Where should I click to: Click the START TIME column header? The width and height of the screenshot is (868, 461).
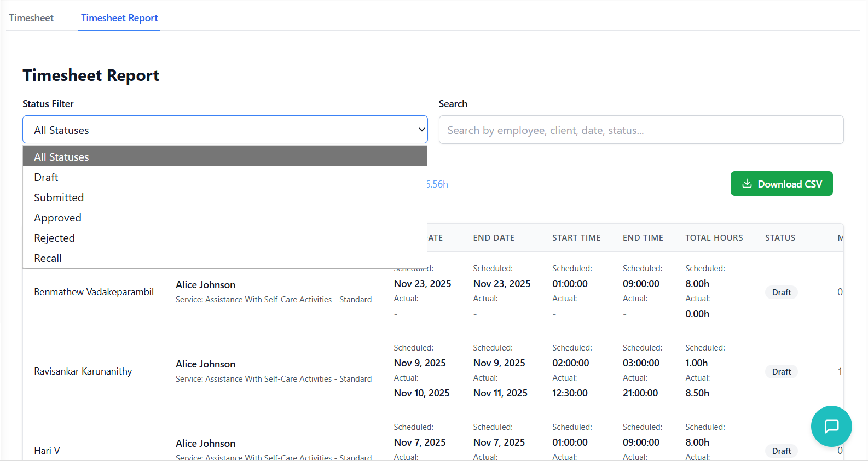point(576,238)
